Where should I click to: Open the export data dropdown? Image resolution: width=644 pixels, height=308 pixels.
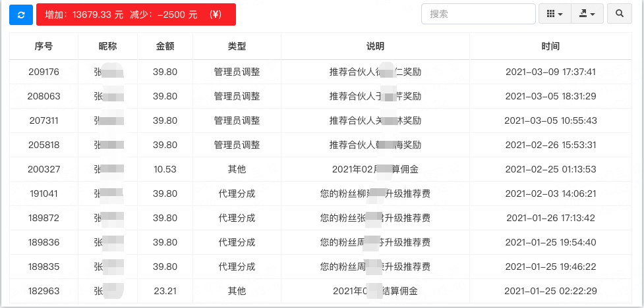[587, 14]
